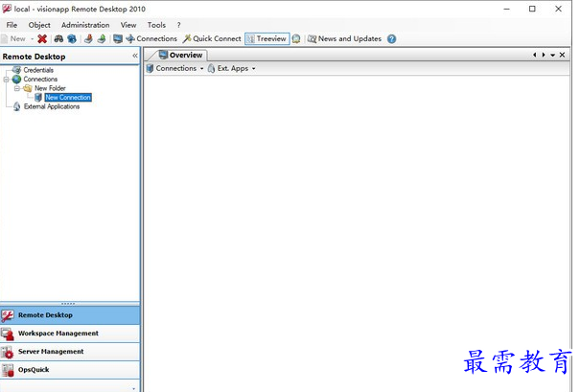580x392 pixels.
Task: Maximize the visionapp window
Action: [532, 9]
